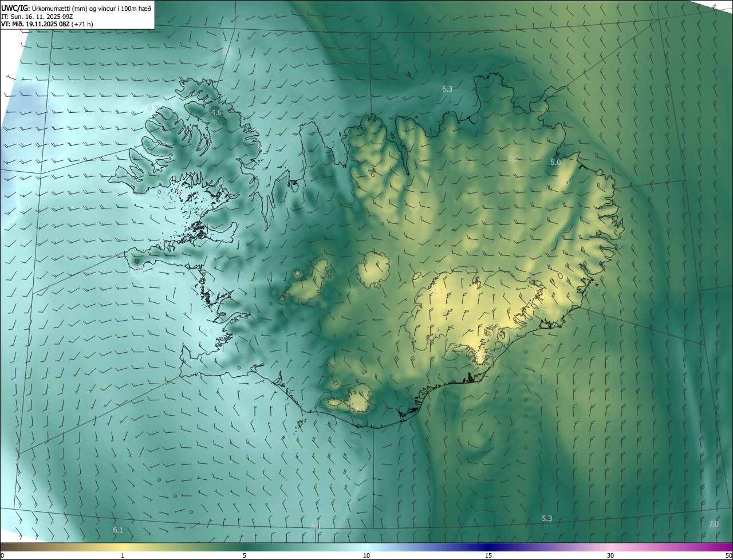Click the dark navy section of the color bar
733x560 pixels.
click(488, 547)
